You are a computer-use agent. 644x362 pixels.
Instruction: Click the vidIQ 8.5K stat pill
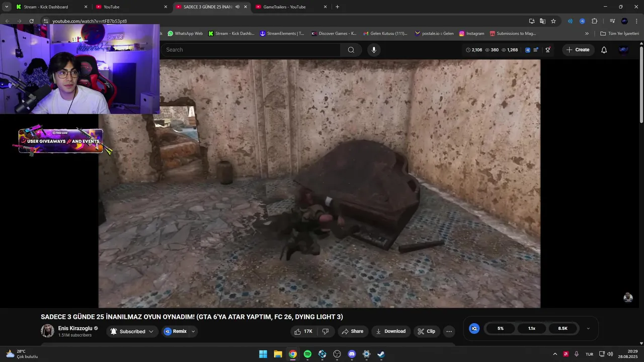[x=562, y=328]
